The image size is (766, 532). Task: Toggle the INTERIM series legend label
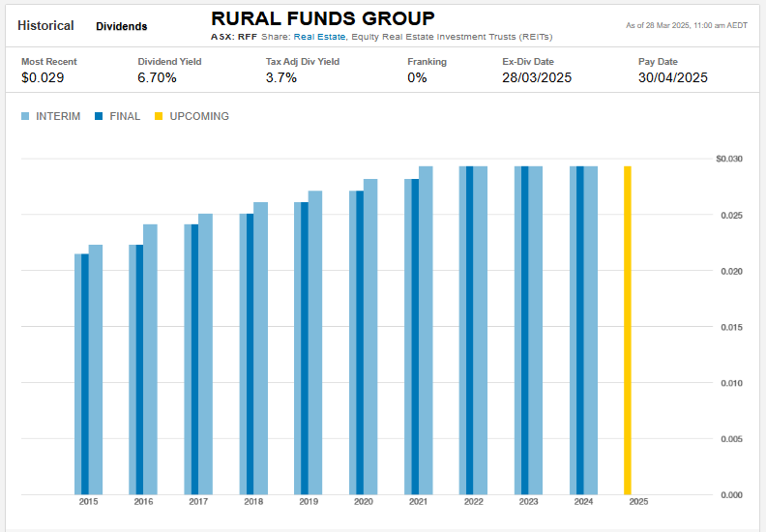[57, 116]
